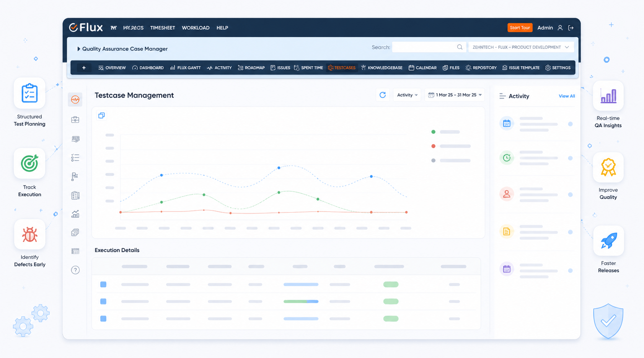Open the user profile icon beside Admin

pos(560,28)
